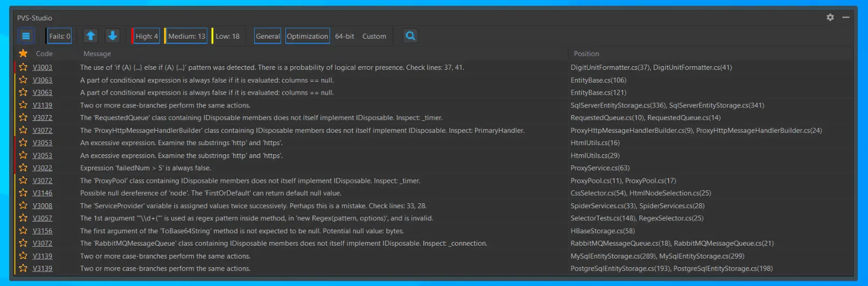
Task: Toggle the Fails: 0 filter
Action: (x=59, y=36)
